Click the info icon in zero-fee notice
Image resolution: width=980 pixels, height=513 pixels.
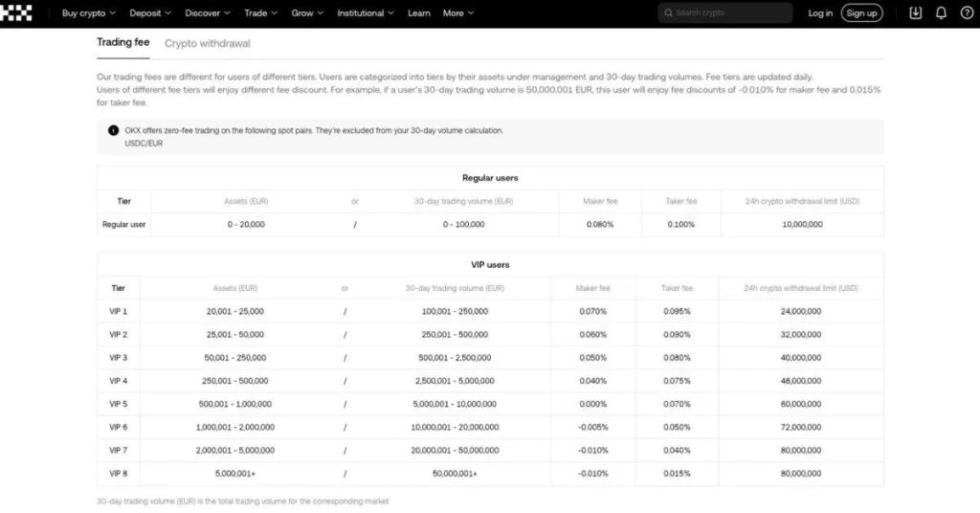[113, 130]
